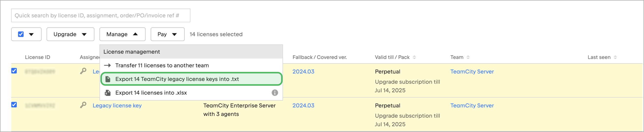
Task: Focus the quick search license field
Action: click(x=101, y=16)
